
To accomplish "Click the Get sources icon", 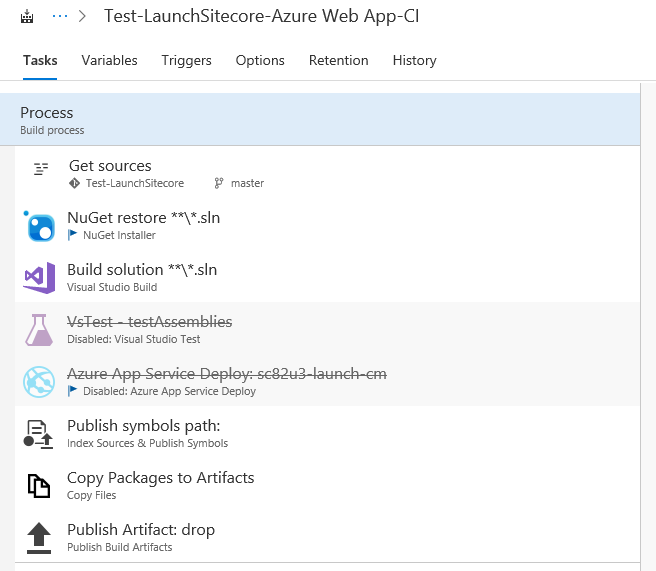I will point(41,169).
